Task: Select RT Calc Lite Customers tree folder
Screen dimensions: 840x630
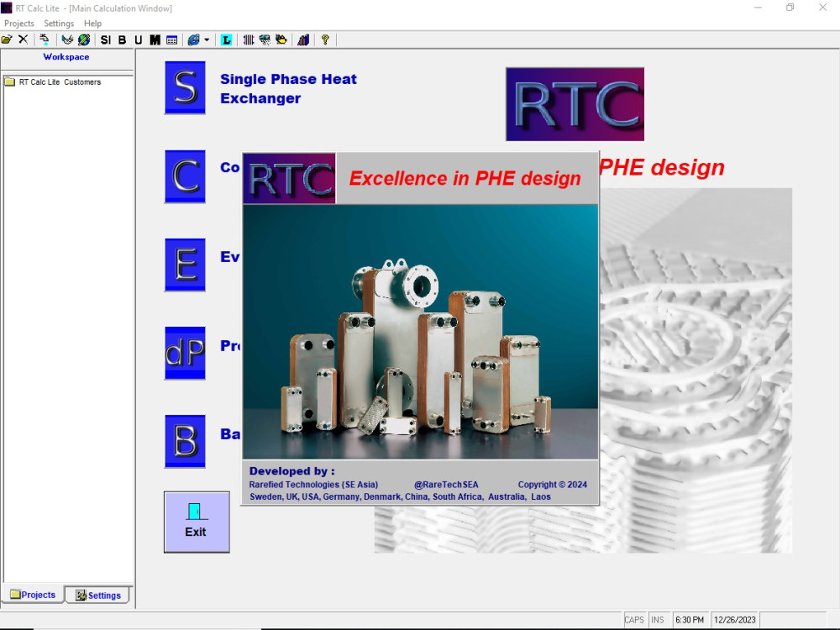Action: (x=53, y=82)
